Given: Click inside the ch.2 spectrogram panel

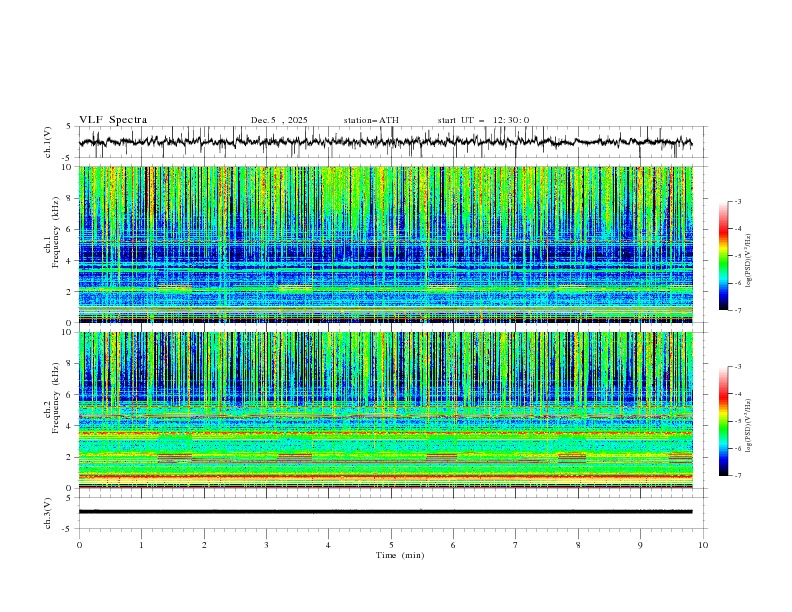Looking at the screenshot, I should tap(390, 410).
